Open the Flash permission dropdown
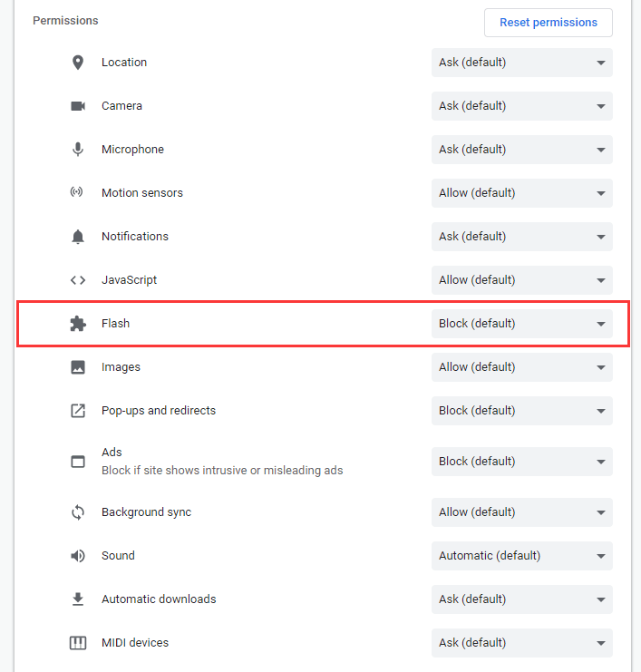 (522, 324)
